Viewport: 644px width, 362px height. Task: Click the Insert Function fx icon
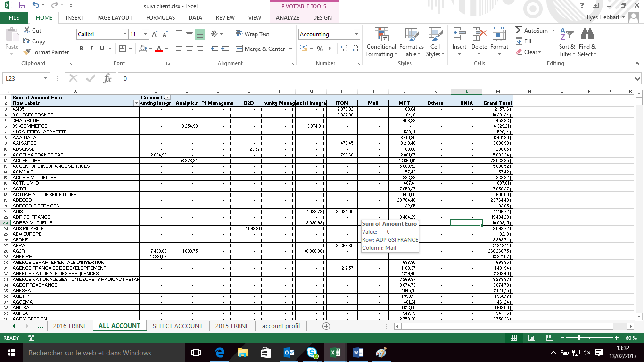107,79
